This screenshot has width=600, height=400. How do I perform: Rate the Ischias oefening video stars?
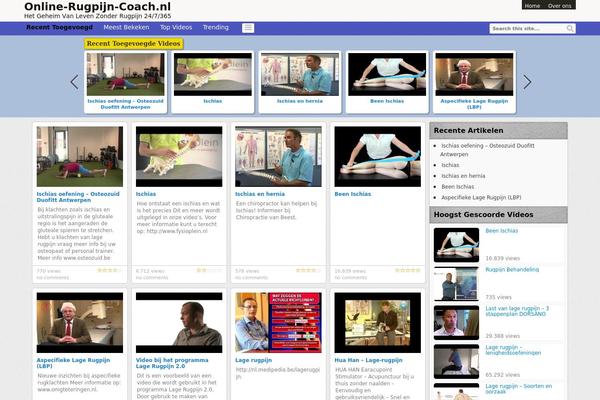click(110, 270)
